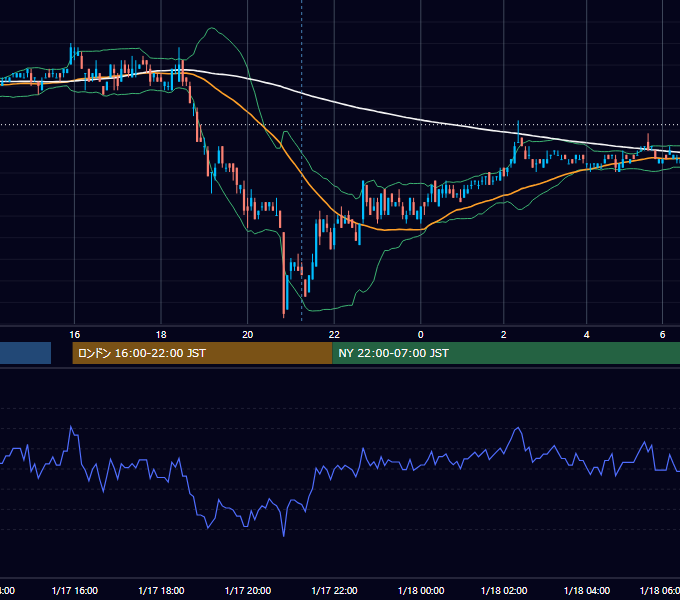Click the 22 hour axis label

334,335
